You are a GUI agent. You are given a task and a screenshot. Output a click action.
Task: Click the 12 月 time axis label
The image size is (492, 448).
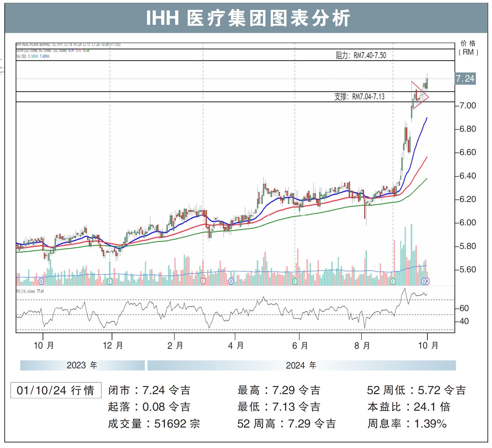113,345
